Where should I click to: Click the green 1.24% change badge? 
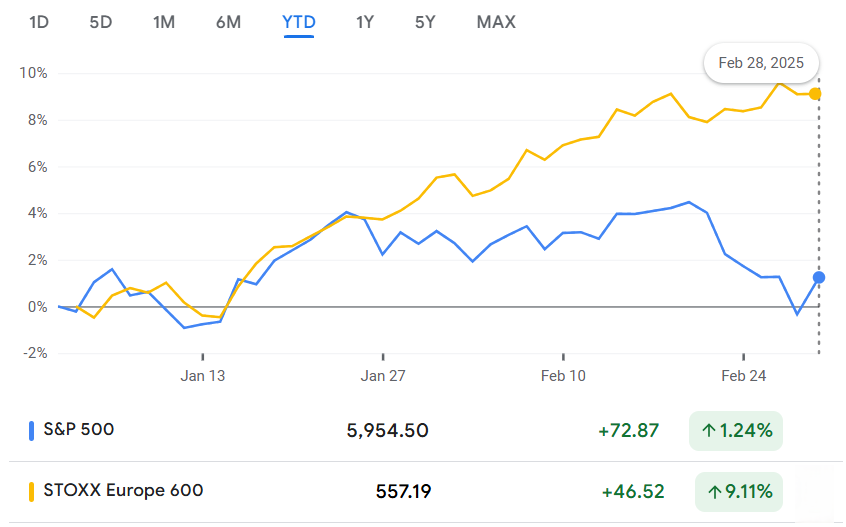click(736, 431)
